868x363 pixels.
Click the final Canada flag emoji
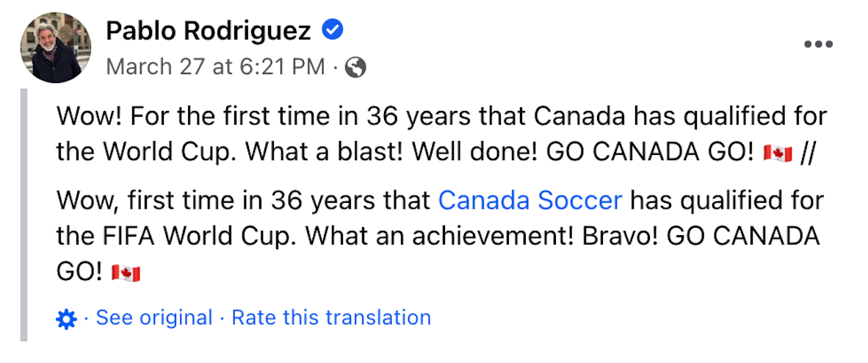point(125,275)
